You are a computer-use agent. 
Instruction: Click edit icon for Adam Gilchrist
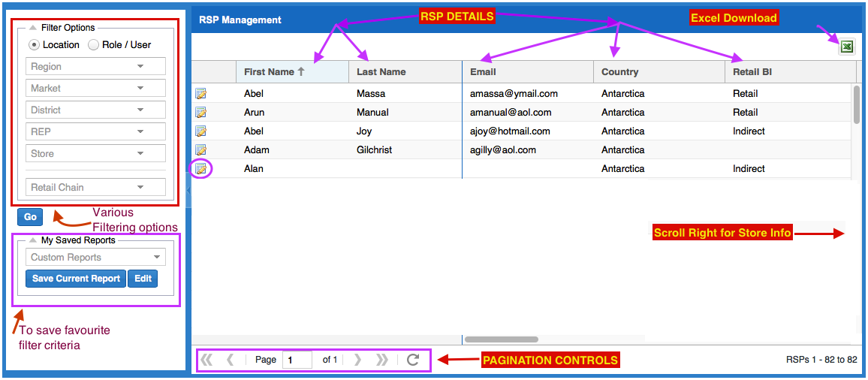[x=201, y=150]
